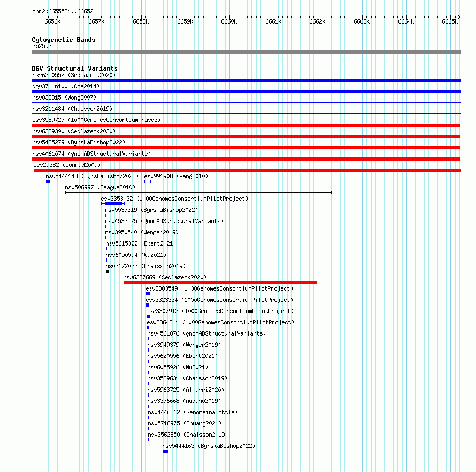Viewport: 476px width, 472px height.
Task: Open esv3307912 (1000GenomesConsortiumPilotProject) label
Action: coord(220,311)
